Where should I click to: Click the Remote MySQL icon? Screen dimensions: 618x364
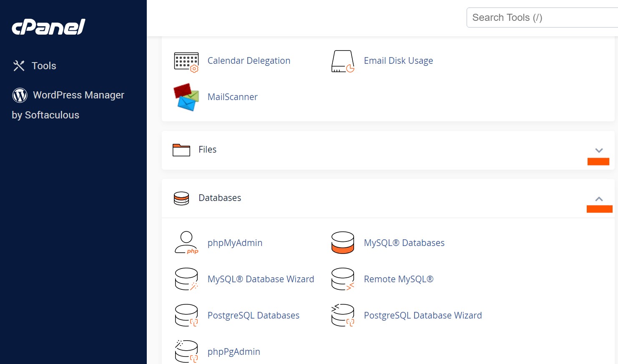click(343, 279)
